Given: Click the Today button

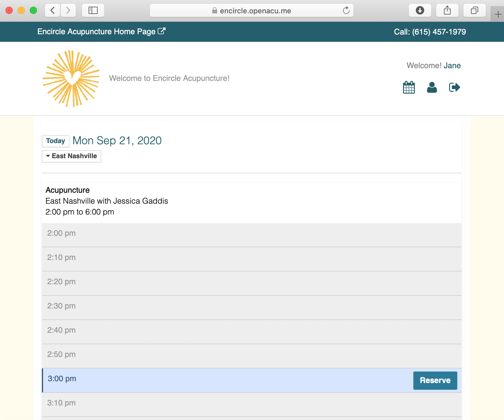Looking at the screenshot, I should point(55,141).
